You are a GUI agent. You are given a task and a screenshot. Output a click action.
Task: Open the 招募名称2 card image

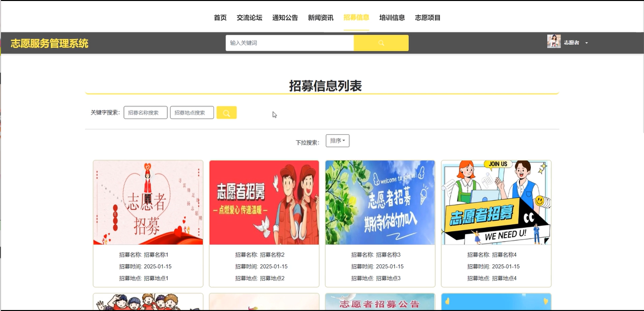(264, 202)
